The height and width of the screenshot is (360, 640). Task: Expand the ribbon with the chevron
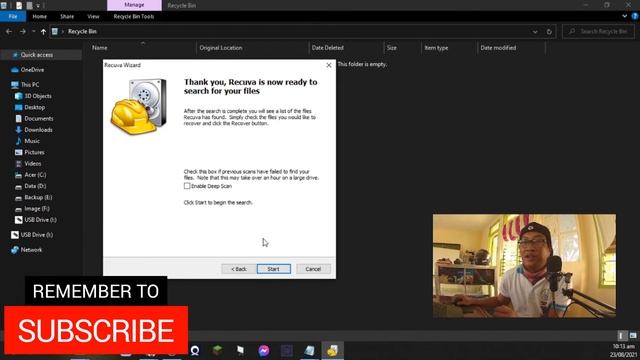624,16
